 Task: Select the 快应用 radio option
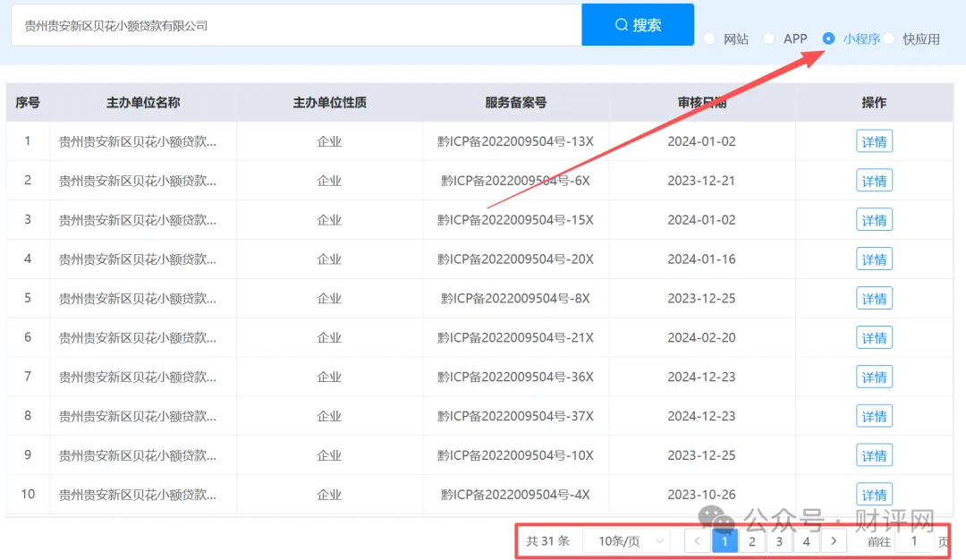coord(888,38)
